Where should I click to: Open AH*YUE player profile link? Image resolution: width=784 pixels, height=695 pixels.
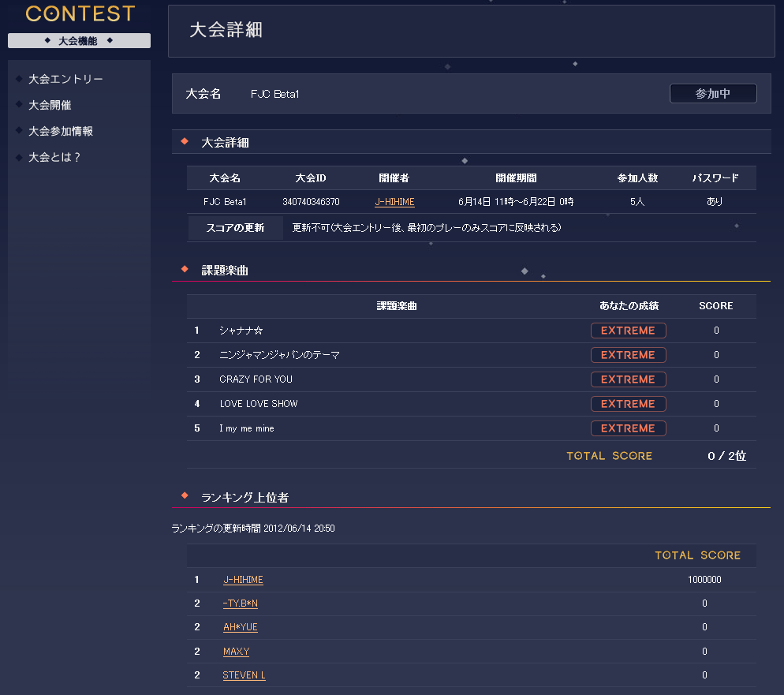[x=240, y=627]
